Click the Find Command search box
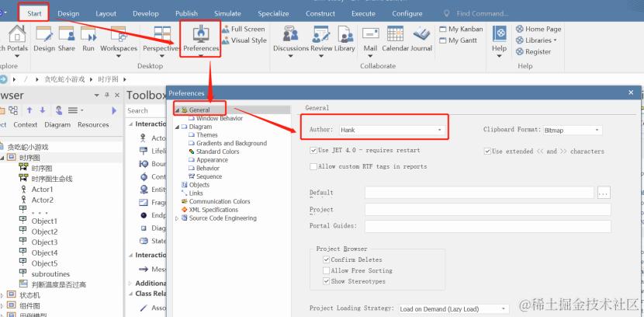Viewport: 644px width, 317px height. pyautogui.click(x=483, y=13)
